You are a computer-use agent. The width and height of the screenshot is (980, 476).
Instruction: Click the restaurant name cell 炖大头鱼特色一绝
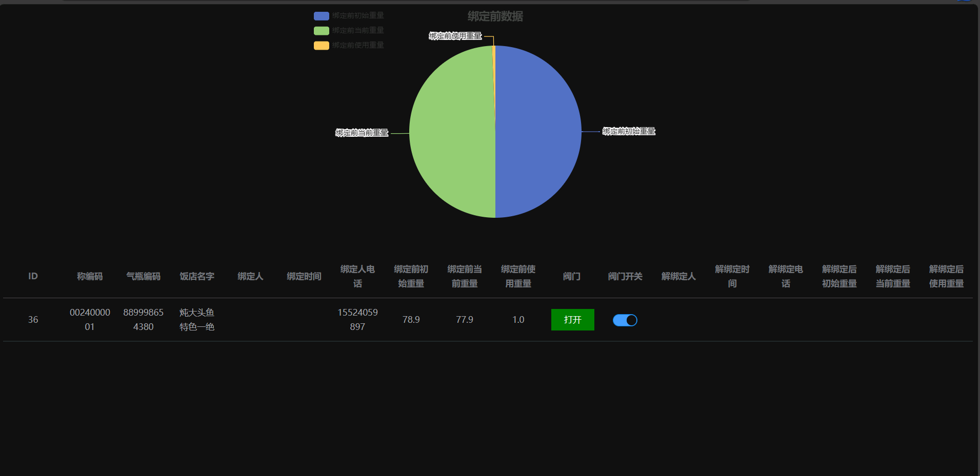pyautogui.click(x=197, y=320)
